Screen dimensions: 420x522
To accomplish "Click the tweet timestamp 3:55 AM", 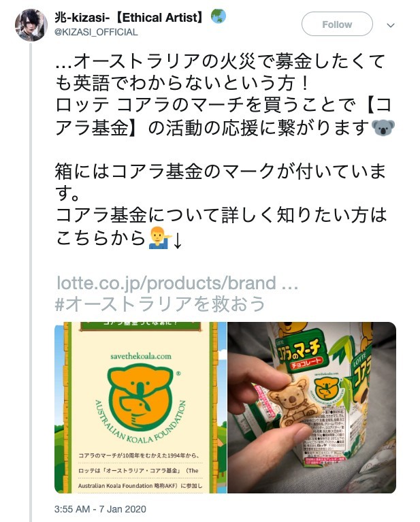I will coord(100,509).
